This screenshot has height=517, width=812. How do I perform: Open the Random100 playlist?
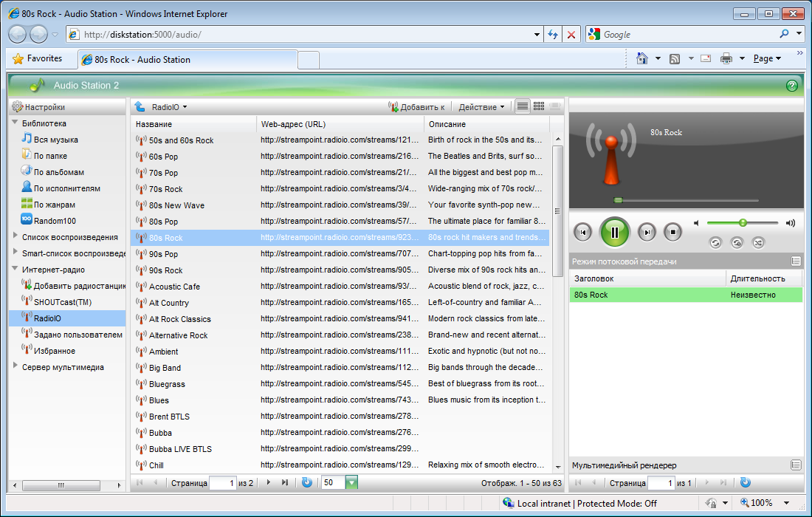point(49,221)
